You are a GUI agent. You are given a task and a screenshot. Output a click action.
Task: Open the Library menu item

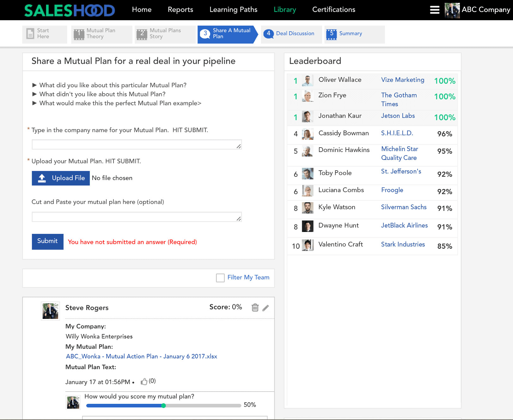[285, 10]
